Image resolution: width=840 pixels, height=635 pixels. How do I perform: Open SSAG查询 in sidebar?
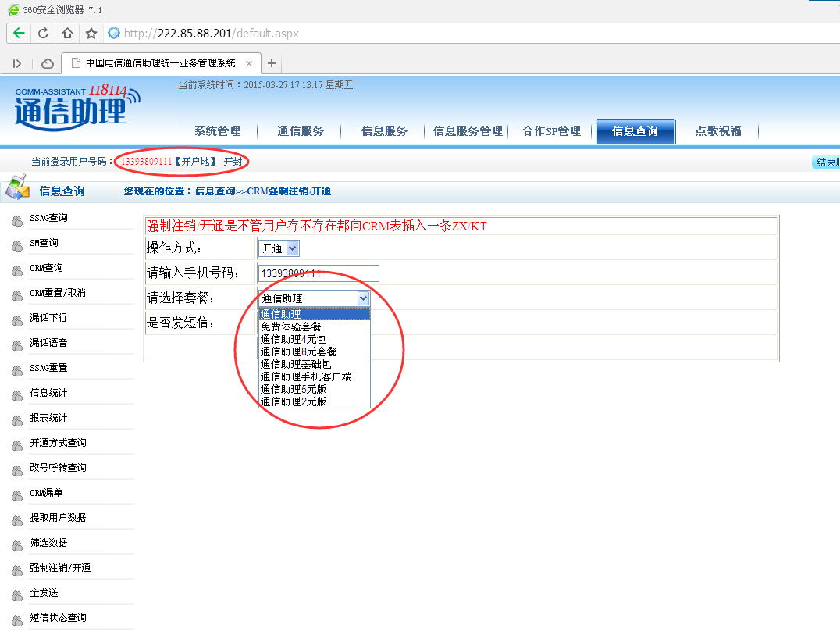[x=48, y=218]
